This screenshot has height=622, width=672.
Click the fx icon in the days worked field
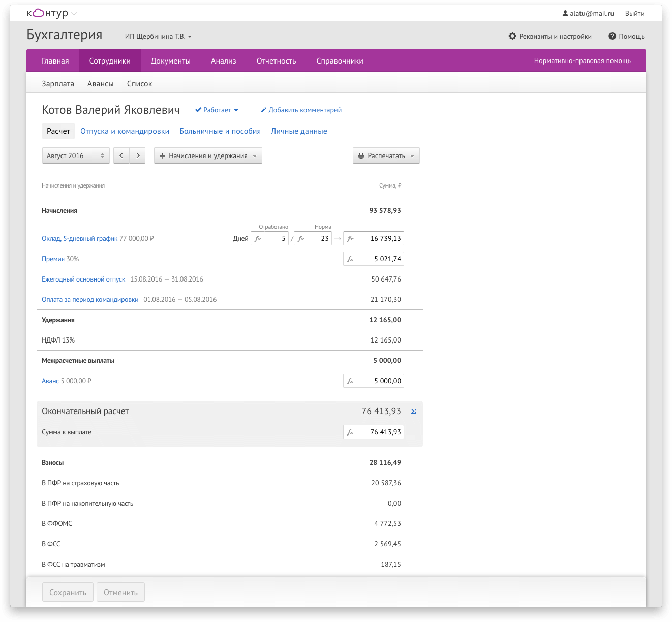pyautogui.click(x=258, y=238)
